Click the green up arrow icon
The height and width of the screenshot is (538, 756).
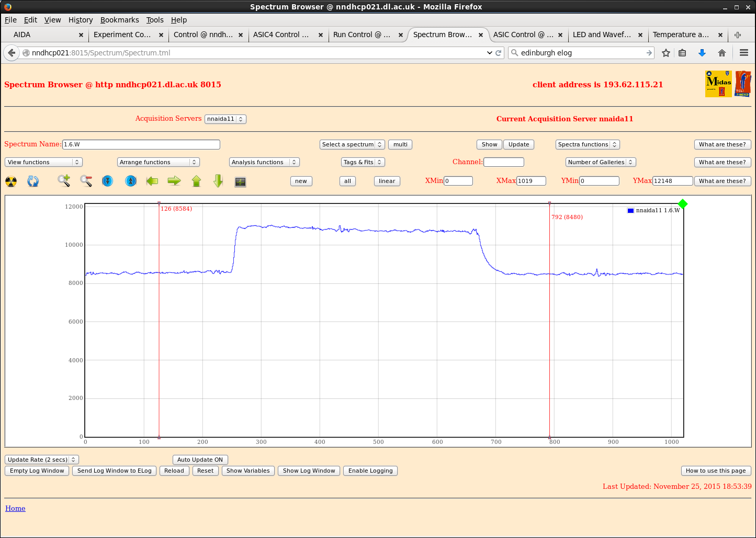[x=196, y=181]
